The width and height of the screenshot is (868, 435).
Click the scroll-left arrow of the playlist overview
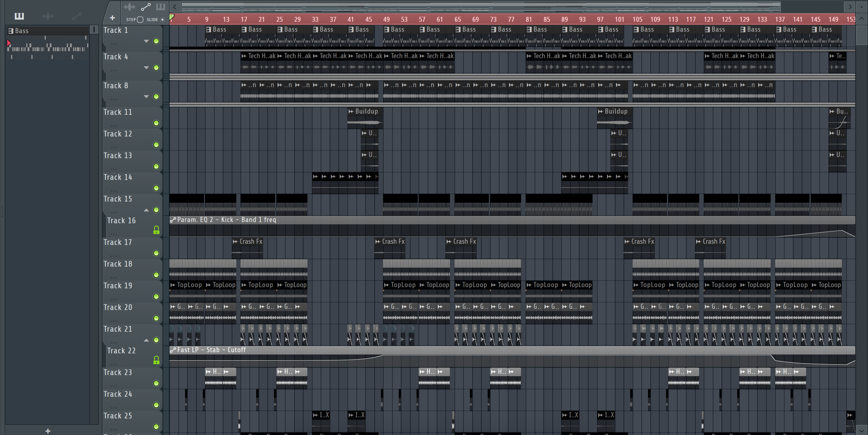pos(175,7)
